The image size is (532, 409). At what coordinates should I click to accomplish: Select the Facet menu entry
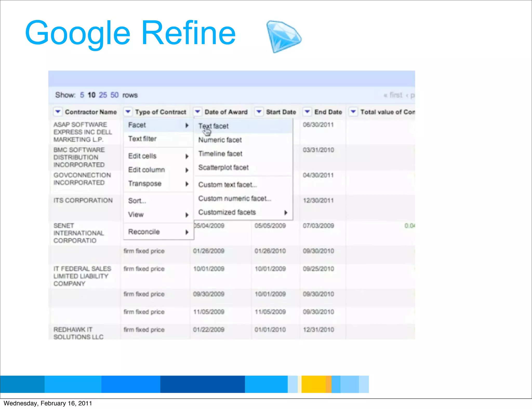[158, 125]
